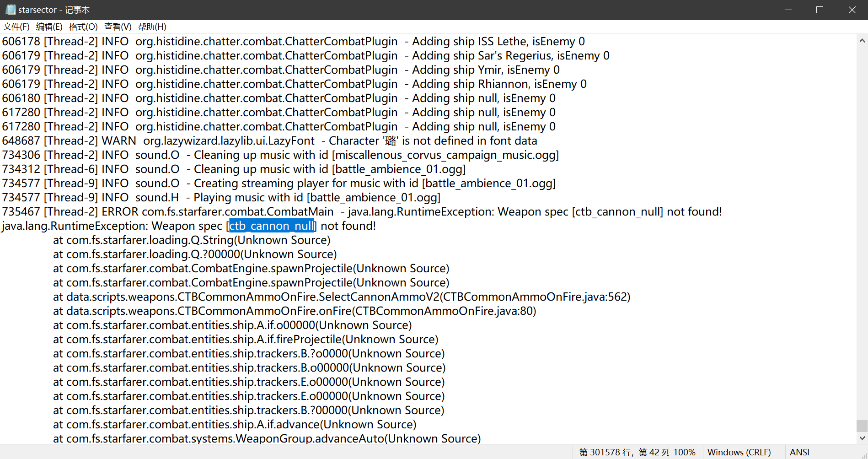Open the 文件(F) menu
Image resolution: width=868 pixels, height=459 pixels.
click(16, 27)
